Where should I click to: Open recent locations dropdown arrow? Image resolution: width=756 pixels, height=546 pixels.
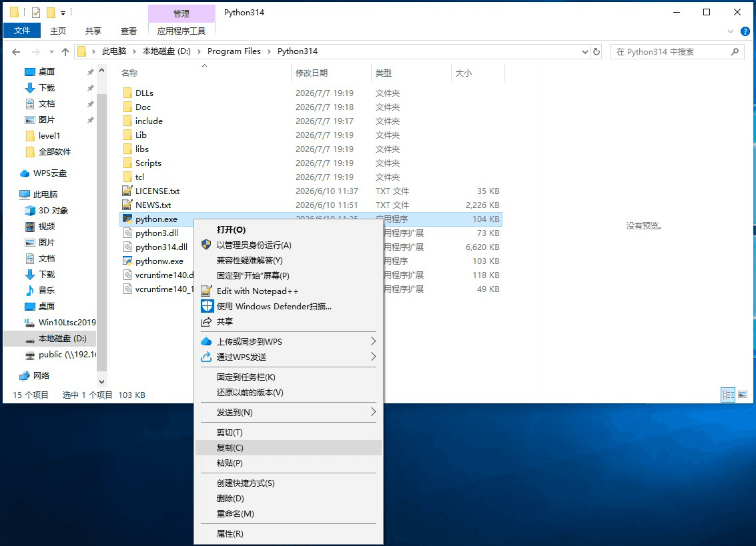click(x=51, y=51)
